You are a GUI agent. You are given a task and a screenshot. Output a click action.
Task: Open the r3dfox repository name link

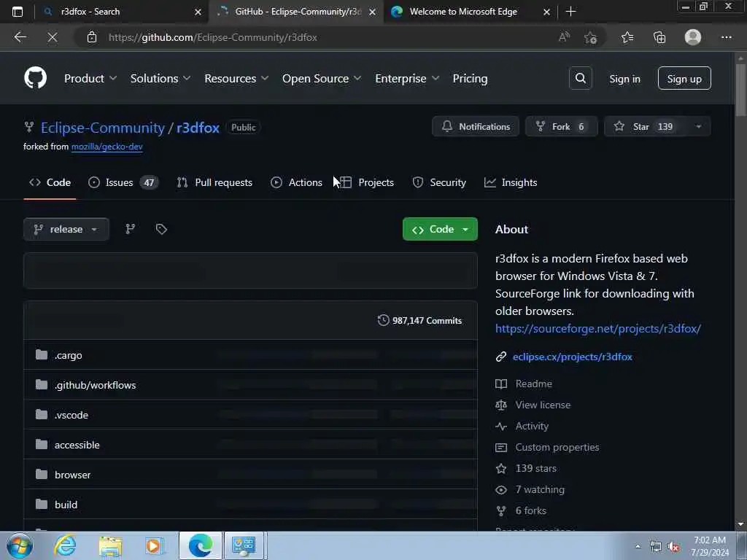198,128
